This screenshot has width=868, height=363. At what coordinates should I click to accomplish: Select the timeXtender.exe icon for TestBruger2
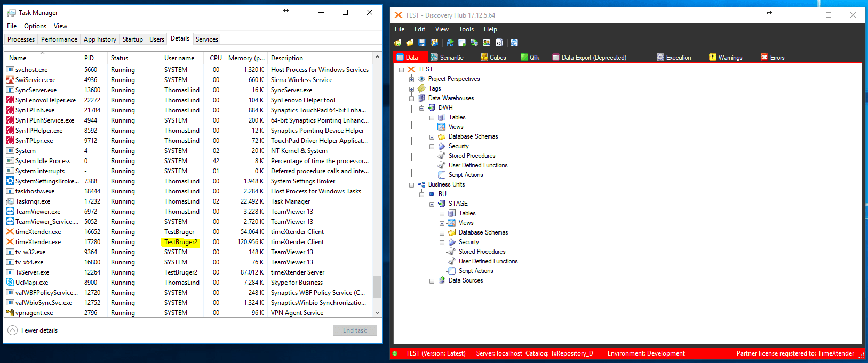point(10,242)
